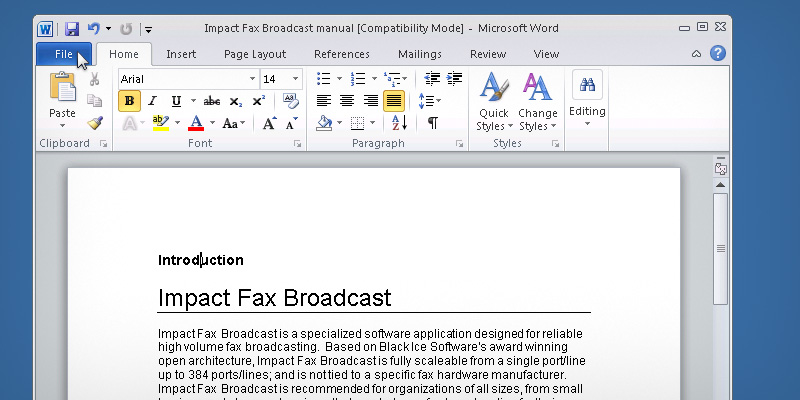Click the vertical scrollbar thumb
This screenshot has height=400, width=800.
(720, 248)
